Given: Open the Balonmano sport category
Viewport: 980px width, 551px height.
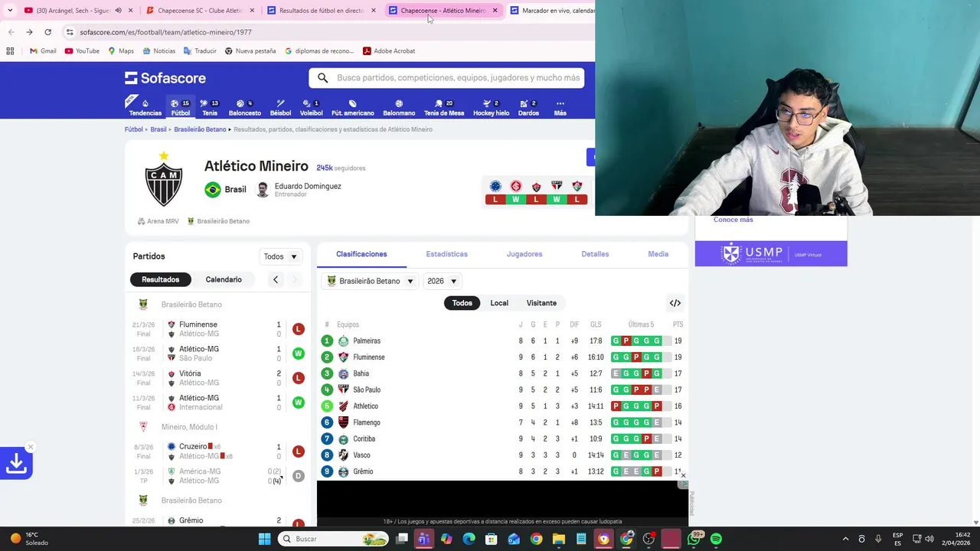Looking at the screenshot, I should pyautogui.click(x=399, y=107).
